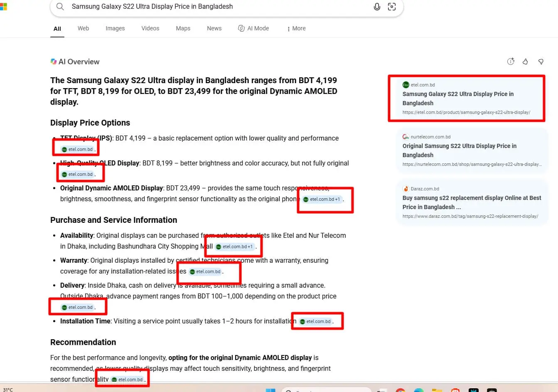
Task: Click etel.com.bd +1 citation in Availability item
Action: (235, 247)
